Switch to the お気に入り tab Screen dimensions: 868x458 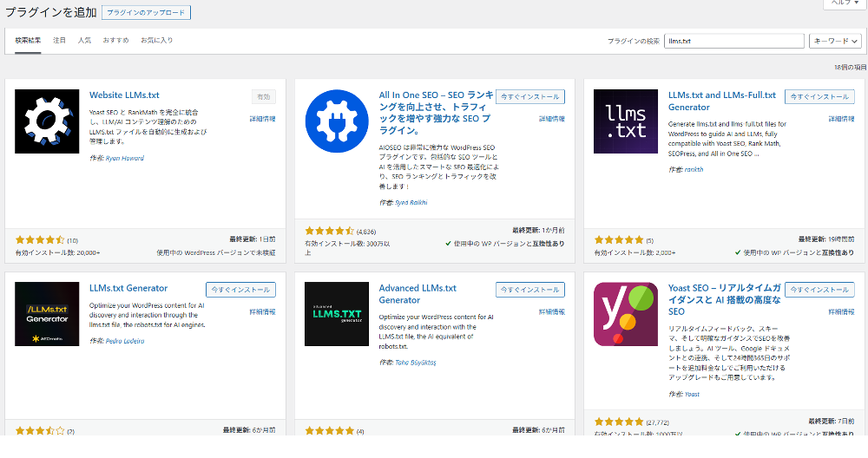(x=156, y=41)
